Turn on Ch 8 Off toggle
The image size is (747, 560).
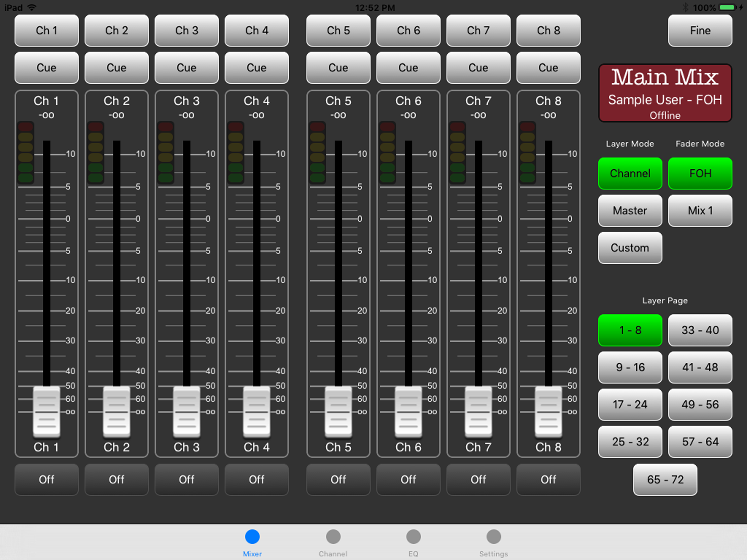[548, 479]
